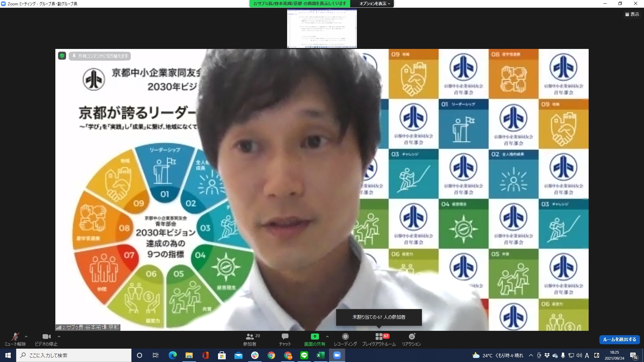The height and width of the screenshot is (362, 644).
Task: Toggle IME input mode A indicator
Action: click(x=587, y=355)
